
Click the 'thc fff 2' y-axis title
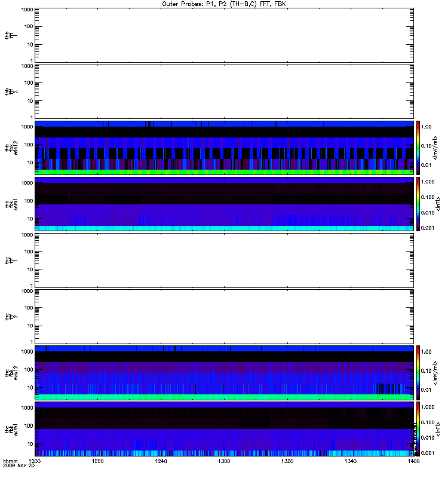(x=11, y=317)
